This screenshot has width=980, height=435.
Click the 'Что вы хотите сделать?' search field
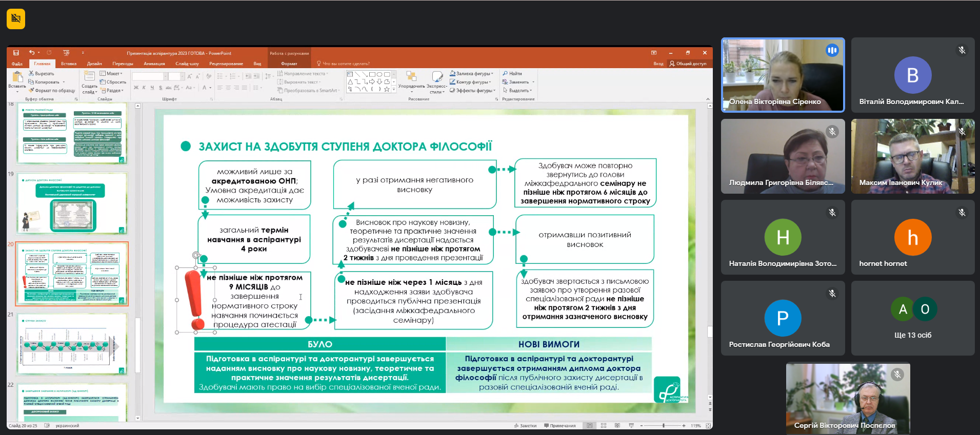click(x=343, y=64)
